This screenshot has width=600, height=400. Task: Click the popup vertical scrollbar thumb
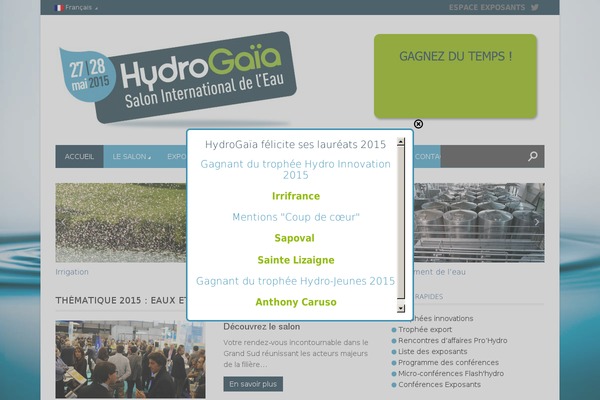pos(401,222)
